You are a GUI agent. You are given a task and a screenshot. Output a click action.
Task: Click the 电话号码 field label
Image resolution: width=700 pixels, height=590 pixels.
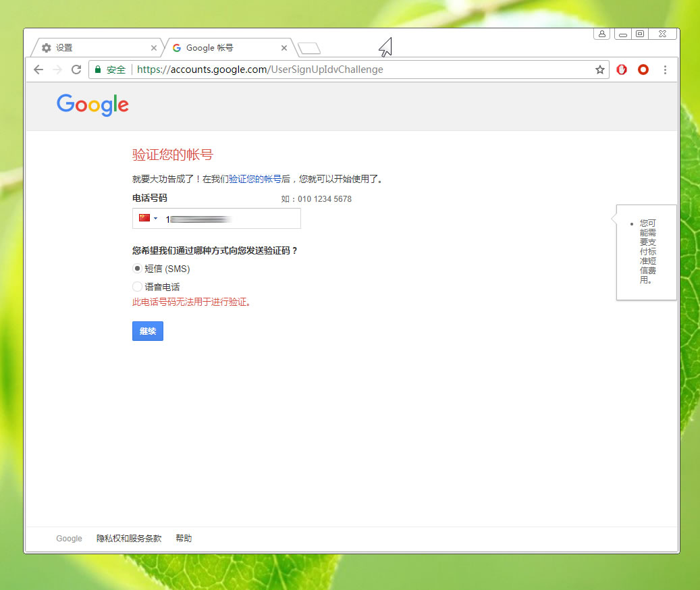[x=150, y=198]
